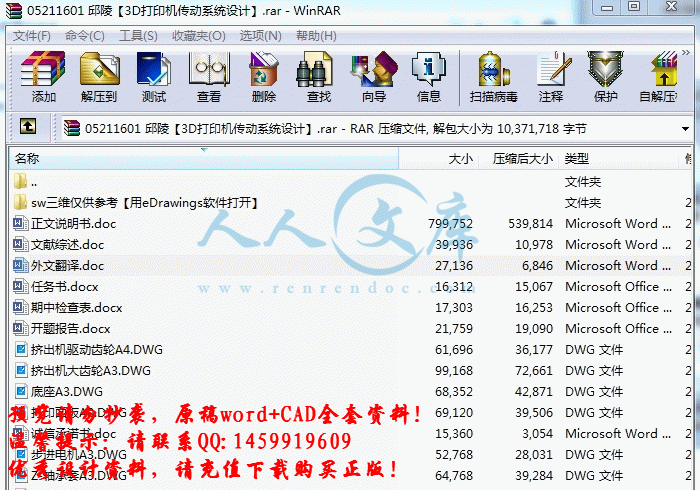700x490 pixels.
Task: Open the File (文件) menu
Action: [31, 36]
